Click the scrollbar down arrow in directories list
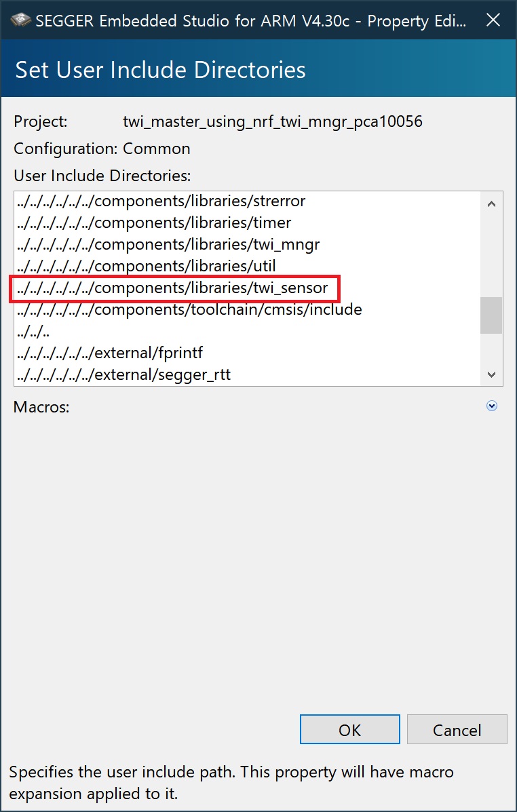The image size is (517, 812). (x=492, y=374)
